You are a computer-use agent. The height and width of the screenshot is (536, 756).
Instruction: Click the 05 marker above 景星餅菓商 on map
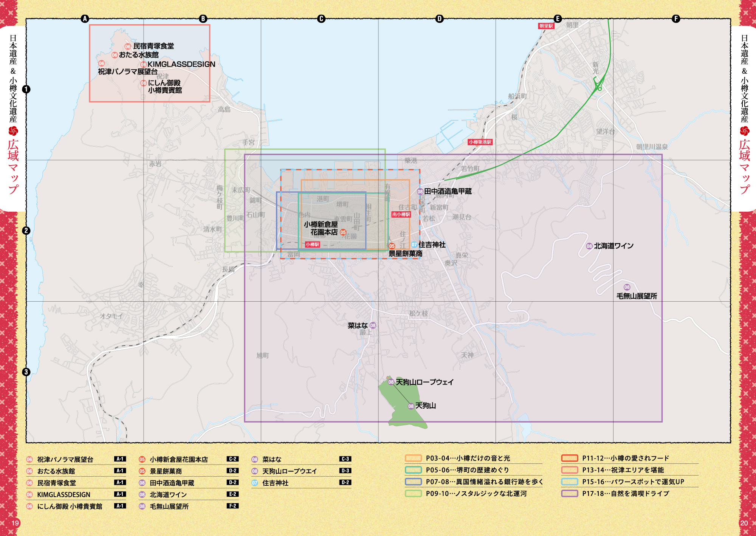pyautogui.click(x=392, y=246)
